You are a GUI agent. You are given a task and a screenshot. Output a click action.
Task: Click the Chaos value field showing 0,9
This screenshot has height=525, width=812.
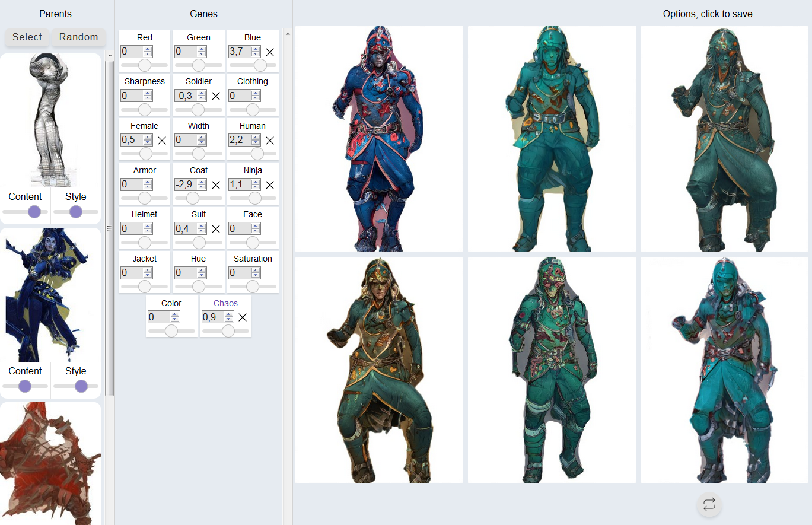point(217,317)
